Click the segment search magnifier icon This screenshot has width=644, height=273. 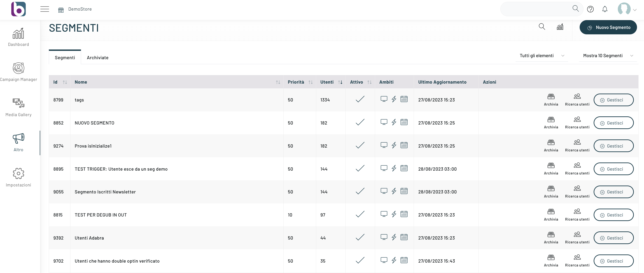pyautogui.click(x=542, y=26)
